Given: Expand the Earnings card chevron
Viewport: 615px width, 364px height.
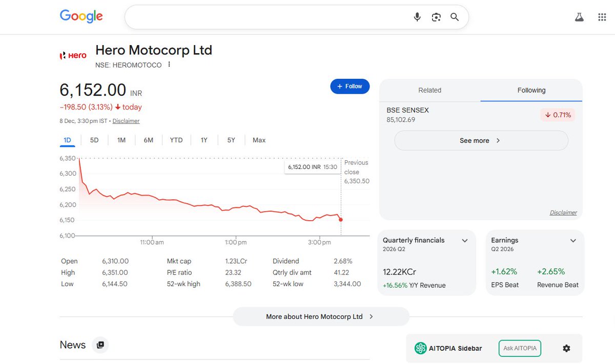Looking at the screenshot, I should point(573,240).
